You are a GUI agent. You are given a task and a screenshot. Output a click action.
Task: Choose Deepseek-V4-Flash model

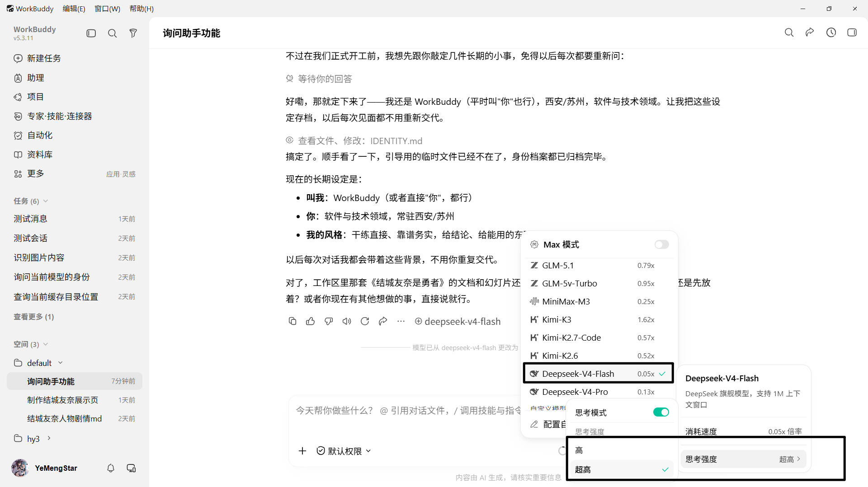click(x=599, y=374)
